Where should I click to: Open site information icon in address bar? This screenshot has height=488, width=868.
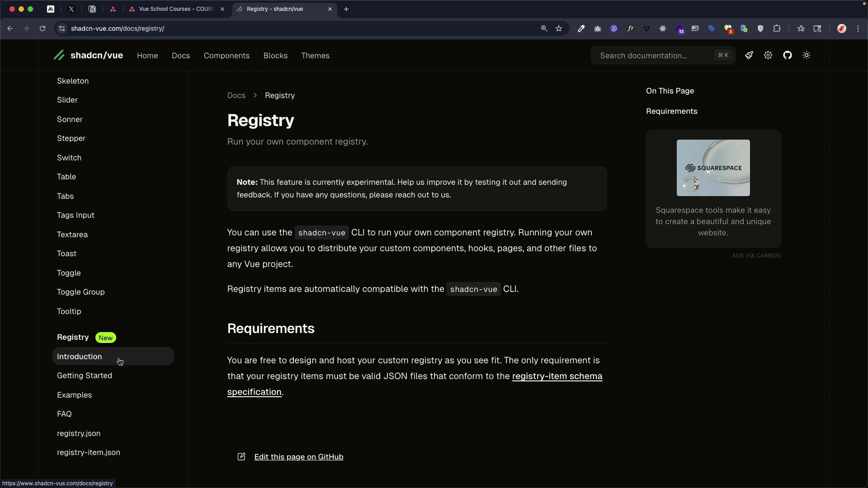tap(62, 28)
